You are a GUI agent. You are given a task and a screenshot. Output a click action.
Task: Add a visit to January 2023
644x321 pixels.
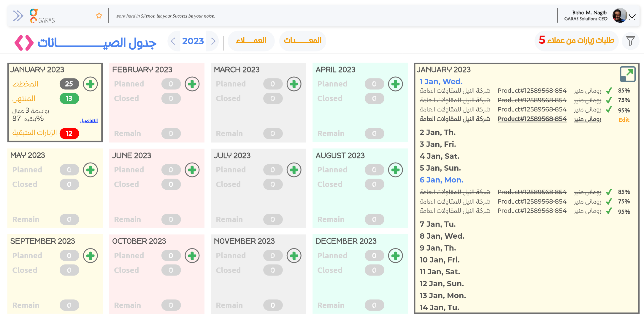click(x=90, y=84)
